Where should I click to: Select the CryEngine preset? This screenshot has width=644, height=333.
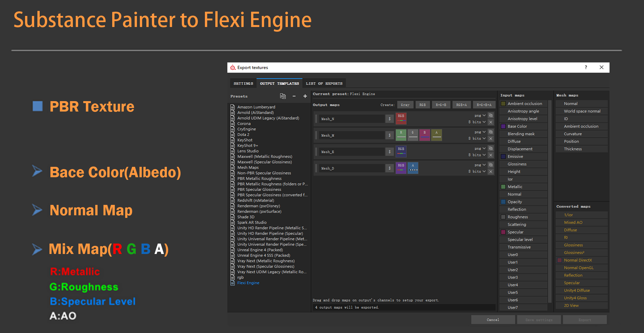[x=246, y=129]
